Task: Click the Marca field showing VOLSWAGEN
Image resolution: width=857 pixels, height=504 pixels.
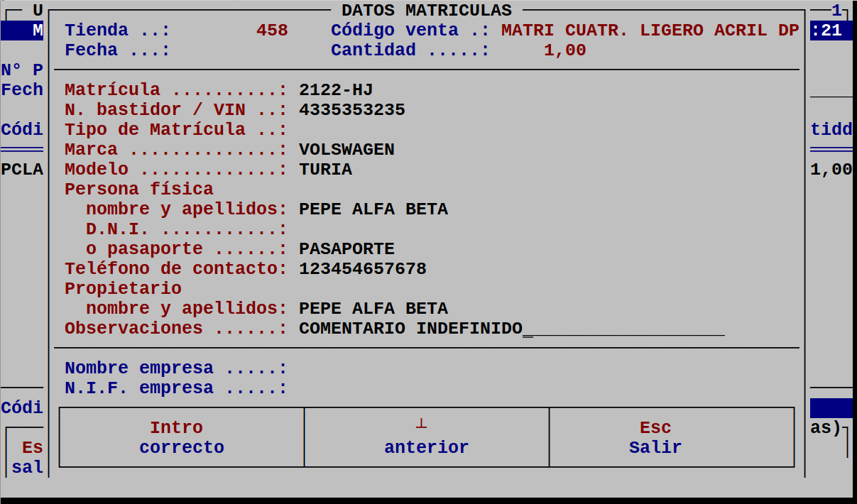Action: coord(348,149)
